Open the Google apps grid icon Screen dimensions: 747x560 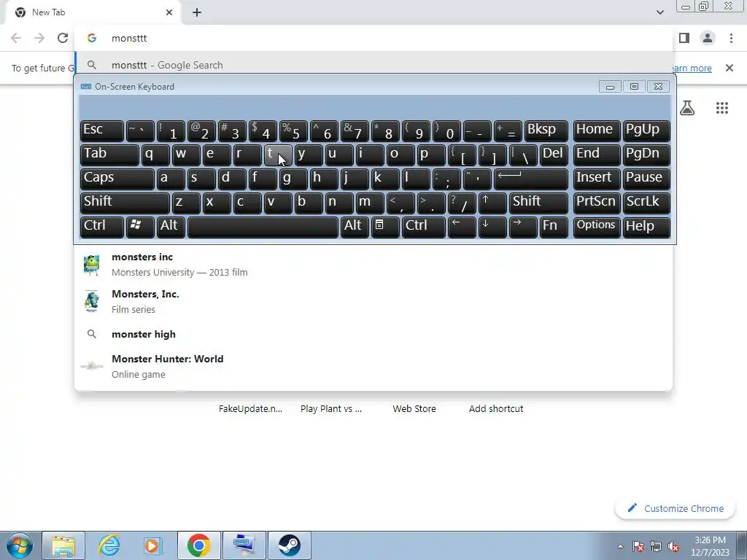(x=721, y=108)
